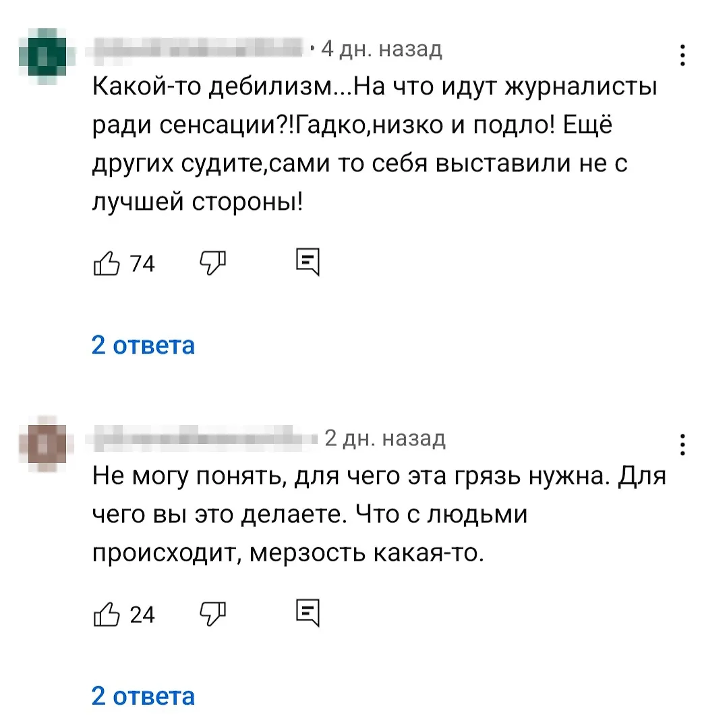Open the reply icon under the first comment
Screen dimensions: 727x728
(308, 263)
